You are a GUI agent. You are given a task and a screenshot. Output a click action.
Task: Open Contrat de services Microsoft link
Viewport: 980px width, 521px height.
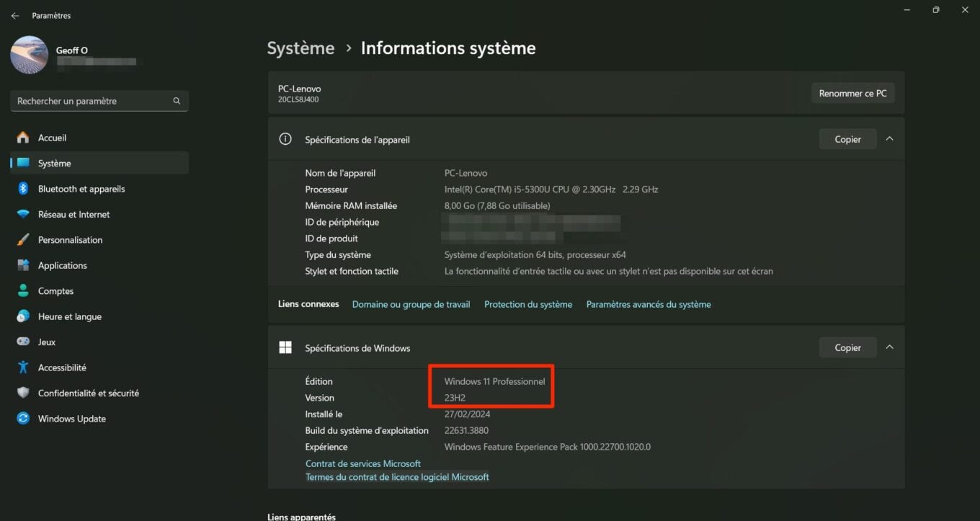(x=363, y=463)
